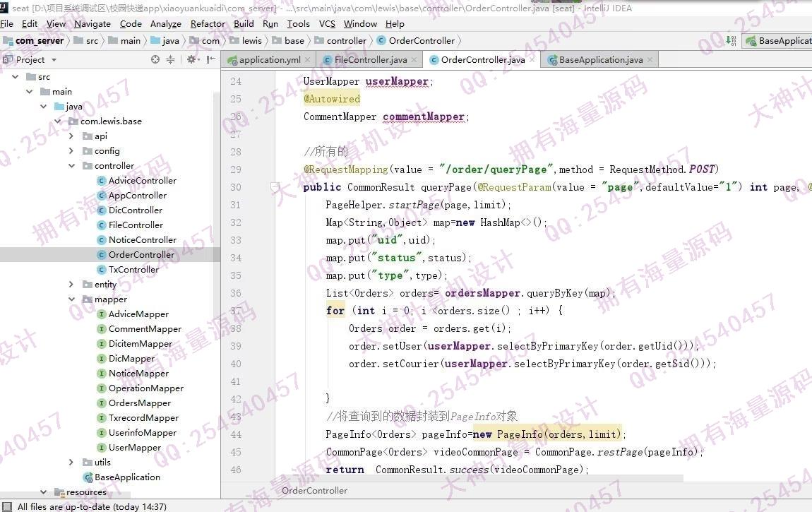The width and height of the screenshot is (812, 512).
Task: Close the application.yml tab
Action: [308, 59]
